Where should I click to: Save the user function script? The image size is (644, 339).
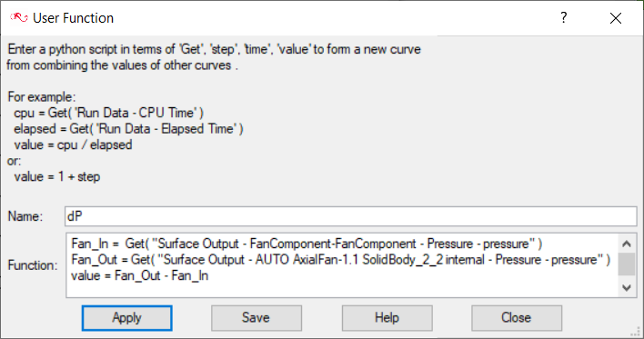coord(257,318)
